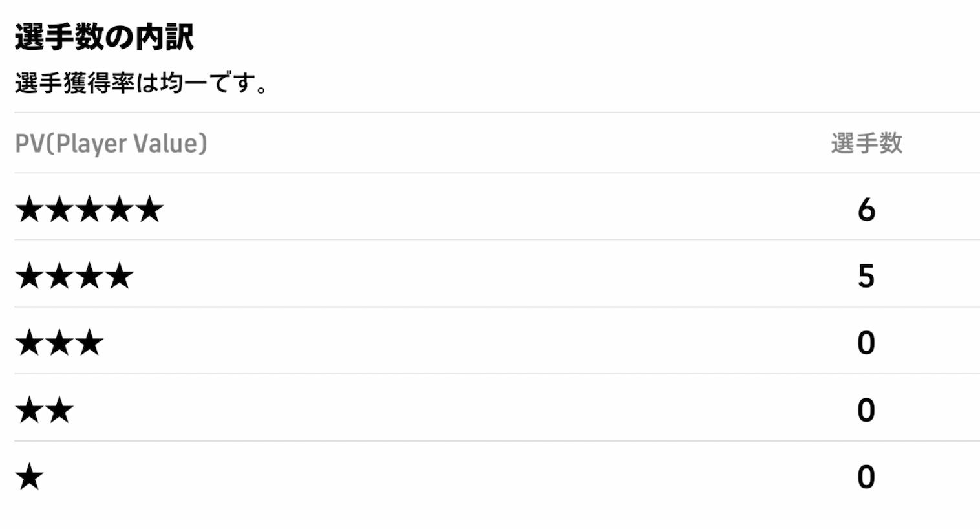
Task: Click player count 6 for five stars
Action: click(866, 210)
